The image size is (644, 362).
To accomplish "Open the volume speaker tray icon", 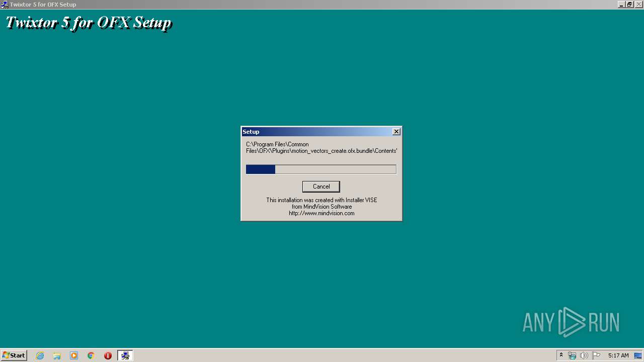I will click(584, 355).
